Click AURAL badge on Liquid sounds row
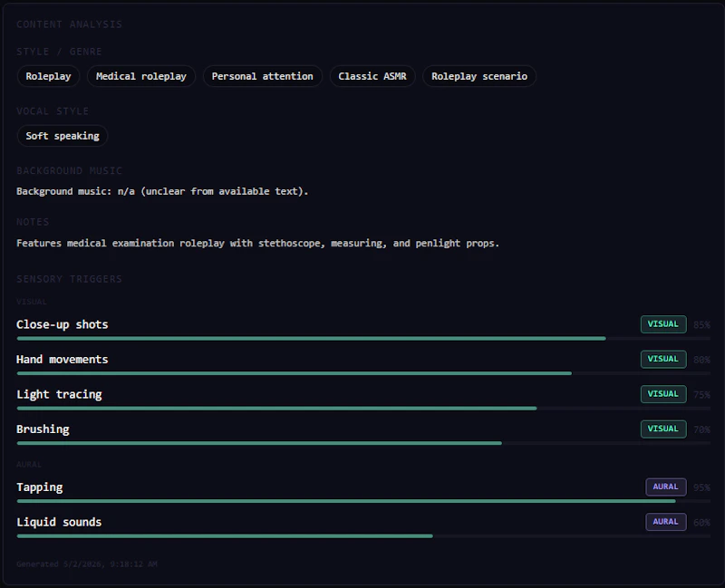Viewport: 725px width, 588px height. click(666, 522)
